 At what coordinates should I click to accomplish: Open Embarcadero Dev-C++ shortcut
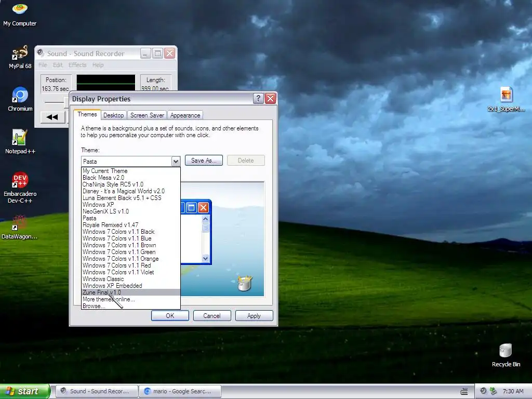20,188
